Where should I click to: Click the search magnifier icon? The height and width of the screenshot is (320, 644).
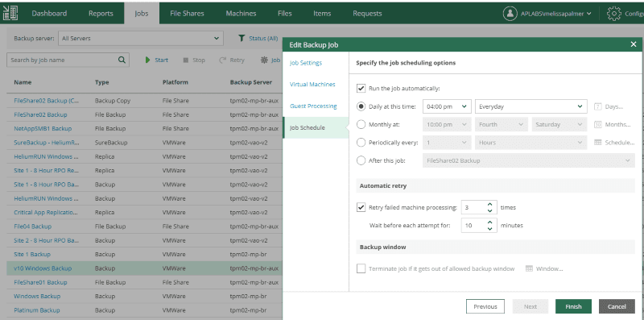(122, 60)
